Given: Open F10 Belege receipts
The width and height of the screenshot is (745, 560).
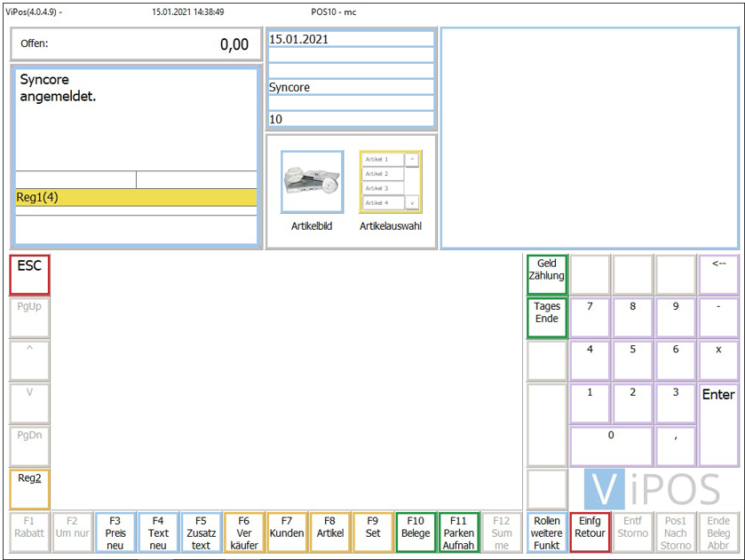Looking at the screenshot, I should (x=416, y=532).
